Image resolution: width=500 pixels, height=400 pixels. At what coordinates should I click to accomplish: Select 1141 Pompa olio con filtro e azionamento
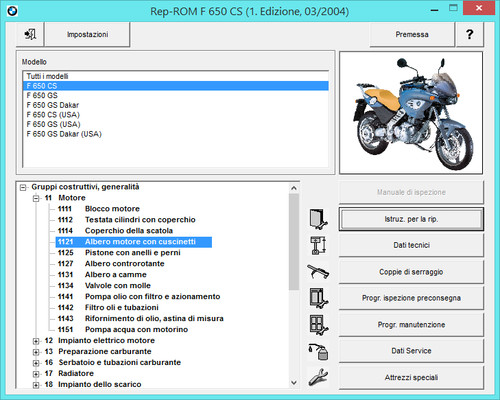[x=139, y=297]
